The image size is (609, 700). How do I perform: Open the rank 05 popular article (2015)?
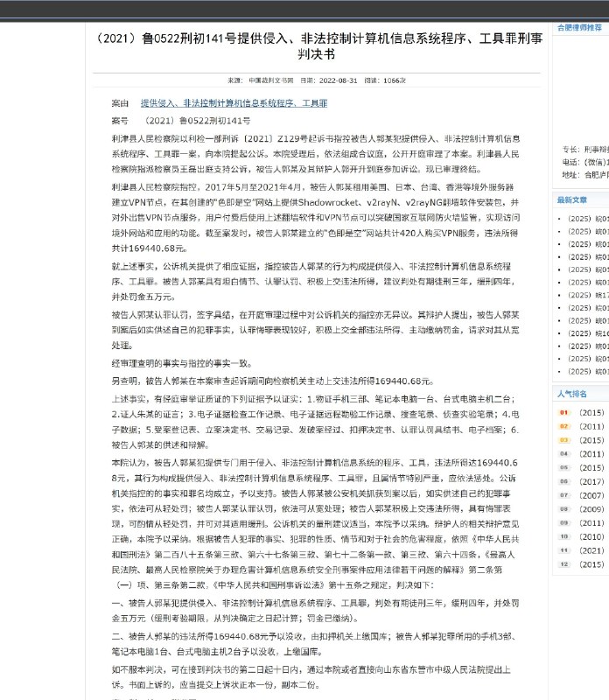pos(591,468)
